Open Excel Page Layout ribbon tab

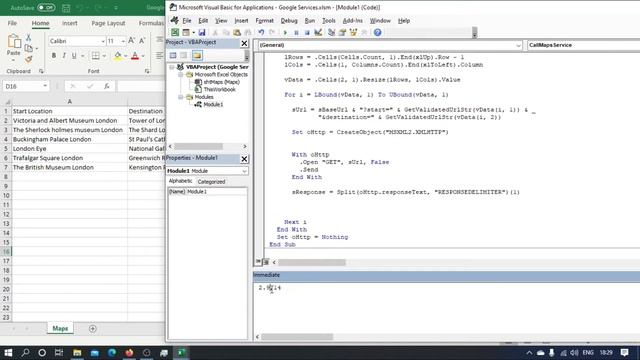pyautogui.click(x=108, y=23)
